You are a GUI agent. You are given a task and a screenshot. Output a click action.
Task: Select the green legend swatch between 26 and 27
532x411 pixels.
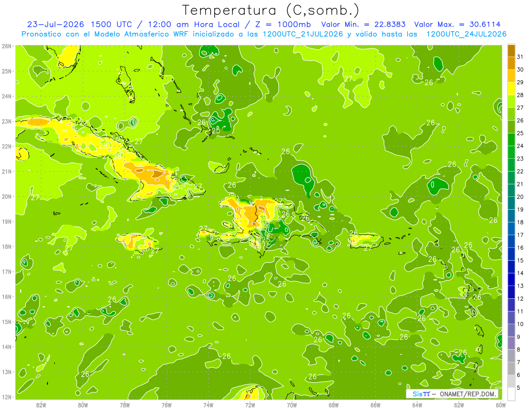point(511,114)
